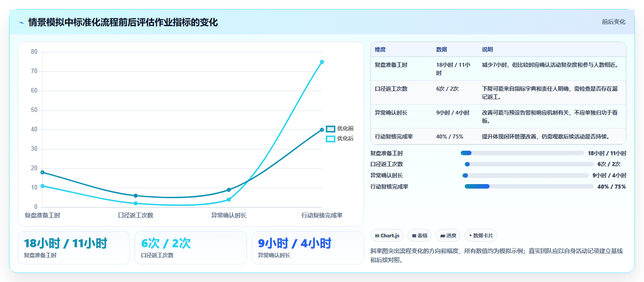
Task: Click the footnote starting 斜率图突出流程变化
Action: pyautogui.click(x=496, y=255)
